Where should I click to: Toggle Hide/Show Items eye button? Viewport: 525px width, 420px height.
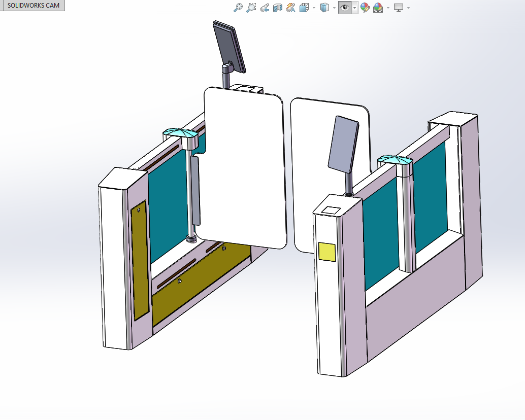click(x=345, y=8)
